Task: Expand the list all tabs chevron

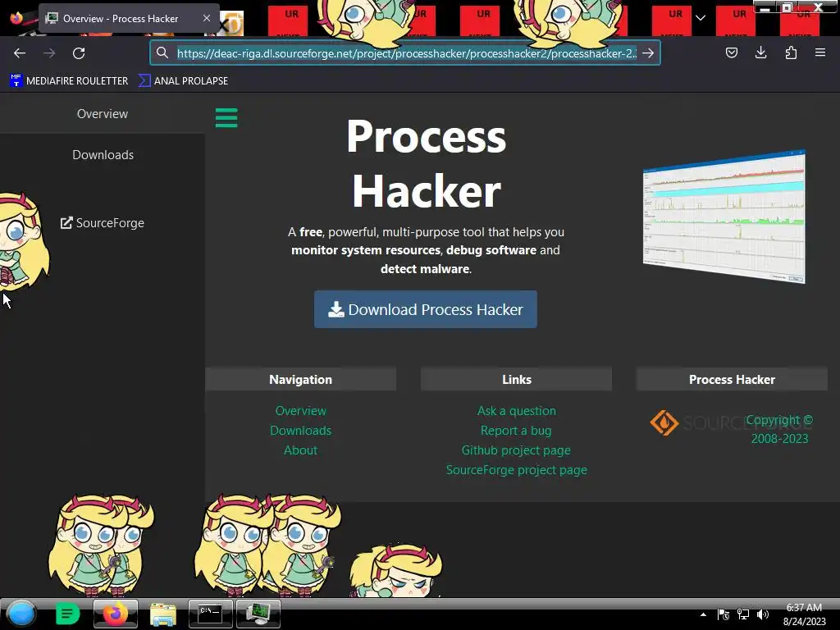Action: 701,18
